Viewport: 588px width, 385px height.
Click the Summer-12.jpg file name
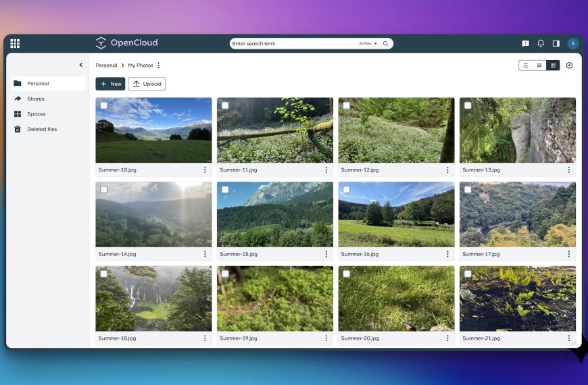click(x=360, y=170)
